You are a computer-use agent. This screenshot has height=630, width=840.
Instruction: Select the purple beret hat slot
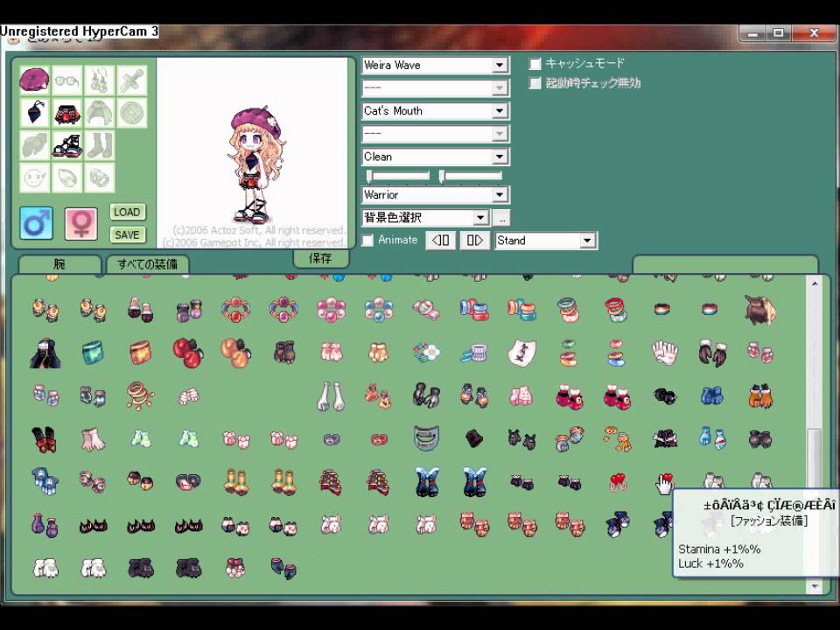pyautogui.click(x=35, y=80)
